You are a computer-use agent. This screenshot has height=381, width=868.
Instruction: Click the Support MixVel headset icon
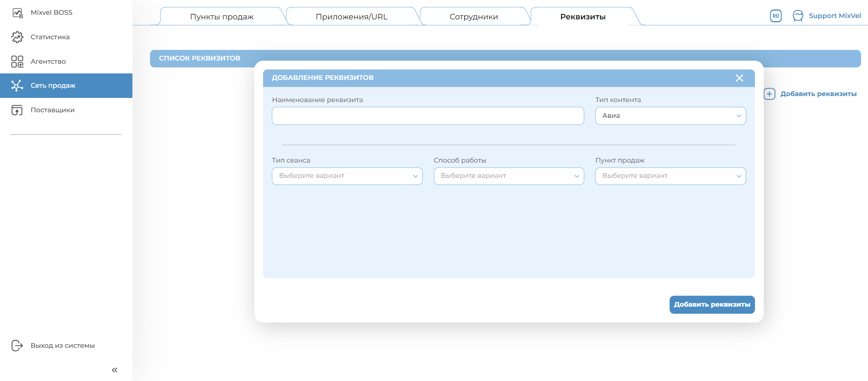pos(798,16)
